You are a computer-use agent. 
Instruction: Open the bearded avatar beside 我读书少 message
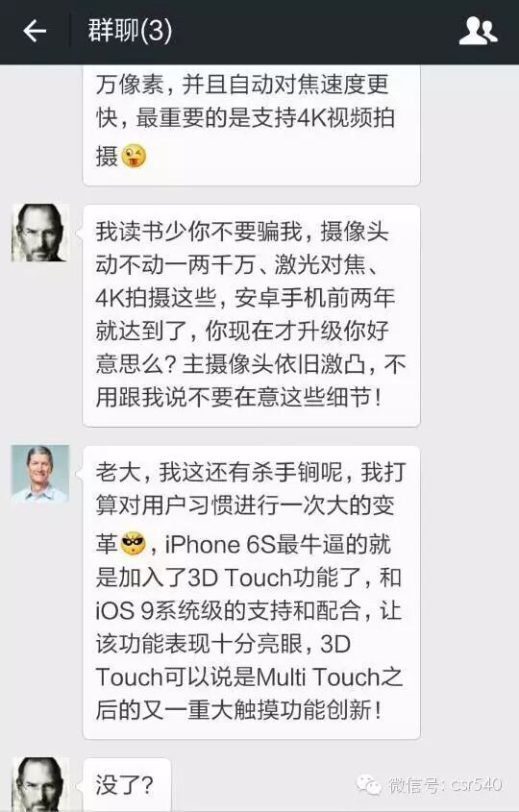pos(39,233)
